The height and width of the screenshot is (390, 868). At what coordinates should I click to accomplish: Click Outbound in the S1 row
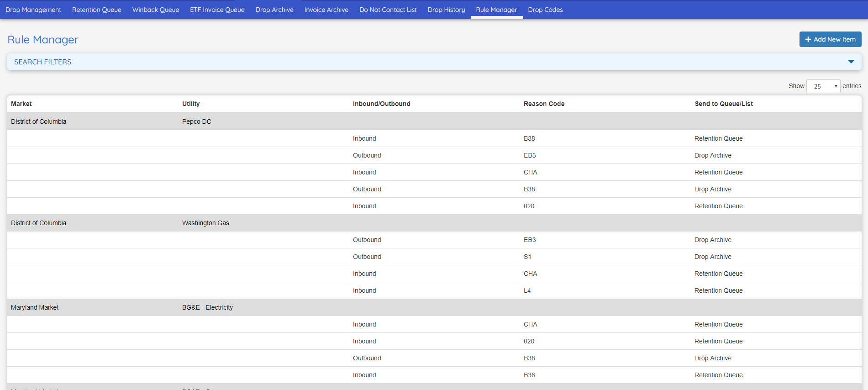point(367,257)
